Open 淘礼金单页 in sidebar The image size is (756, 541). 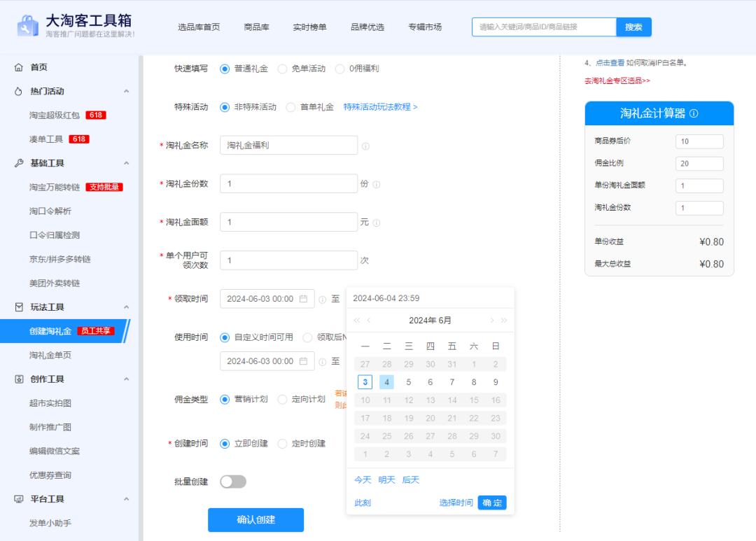click(50, 356)
